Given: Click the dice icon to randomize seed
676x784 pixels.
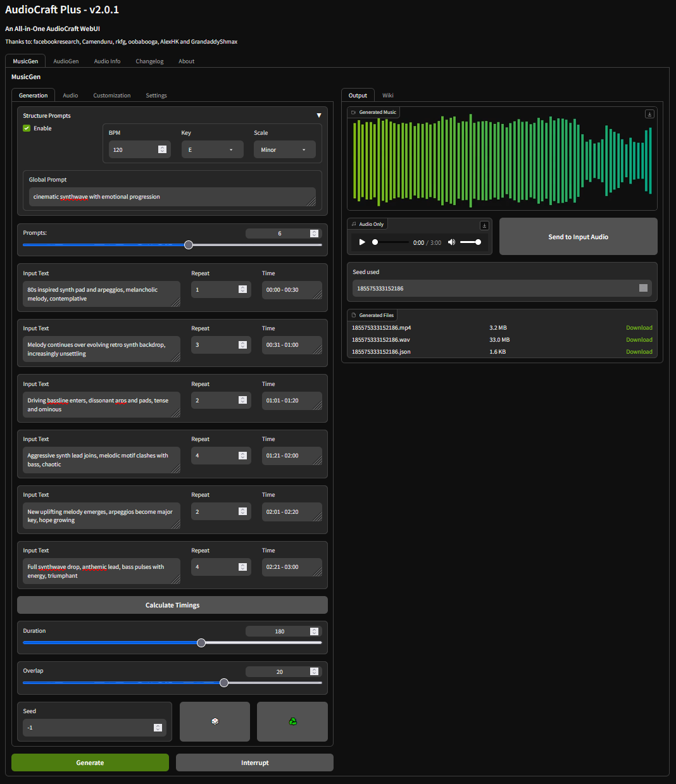Looking at the screenshot, I should click(215, 721).
